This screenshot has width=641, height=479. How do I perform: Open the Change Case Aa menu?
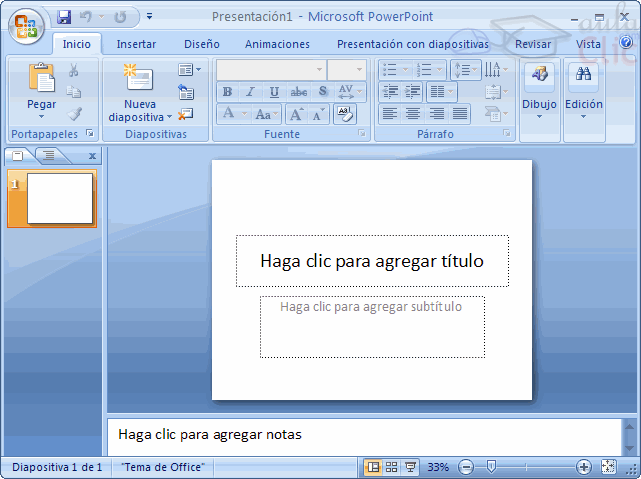pos(266,114)
